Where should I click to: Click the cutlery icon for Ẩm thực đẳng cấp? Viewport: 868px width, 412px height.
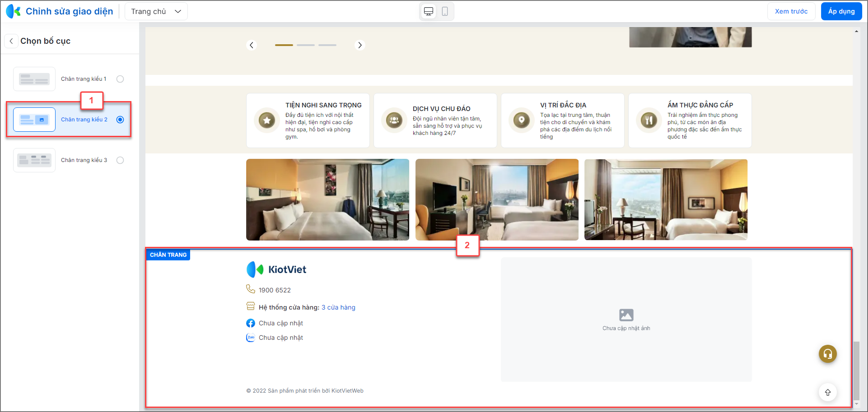(x=649, y=120)
